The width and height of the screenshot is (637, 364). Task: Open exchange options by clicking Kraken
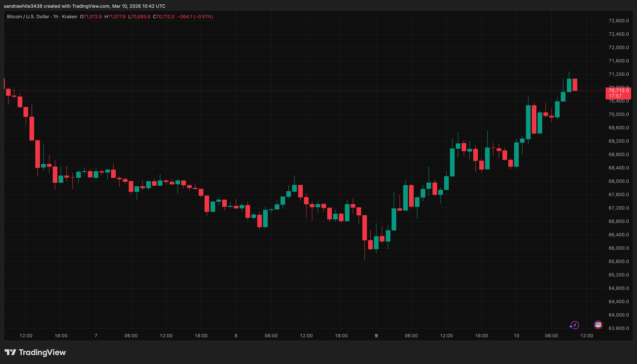coord(70,16)
